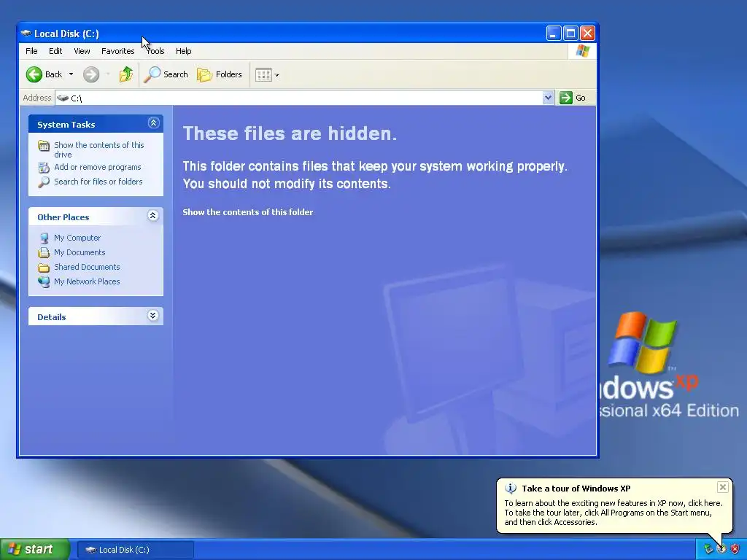Click the drive icon in address bar
Screen dimensions: 747x560
pyautogui.click(x=63, y=98)
